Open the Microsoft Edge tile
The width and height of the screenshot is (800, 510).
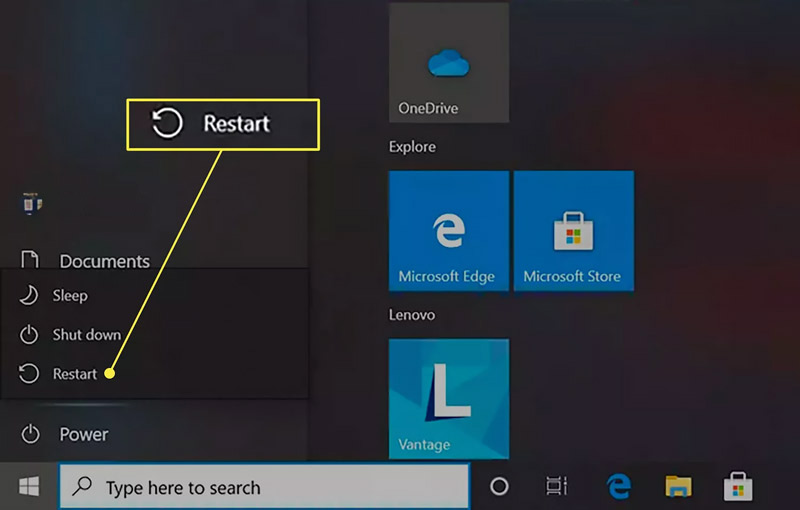point(449,231)
